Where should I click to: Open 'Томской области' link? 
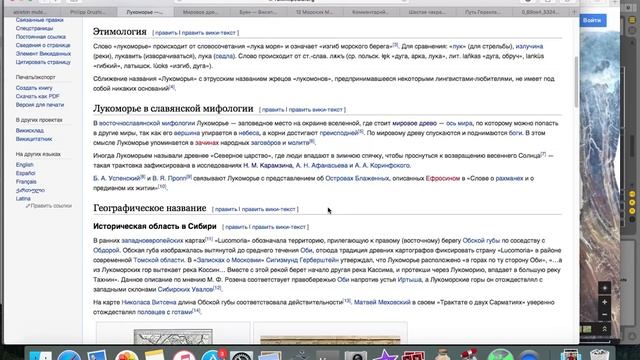(x=159, y=260)
